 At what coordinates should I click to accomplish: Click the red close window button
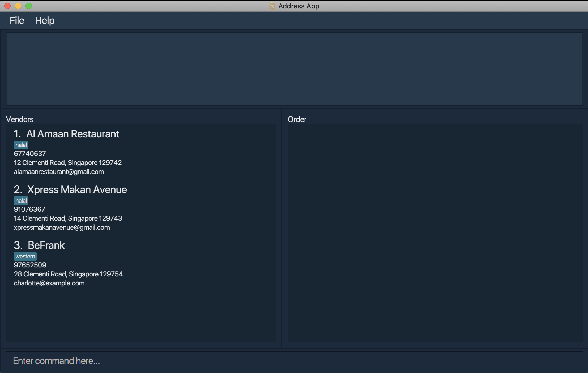tap(7, 6)
